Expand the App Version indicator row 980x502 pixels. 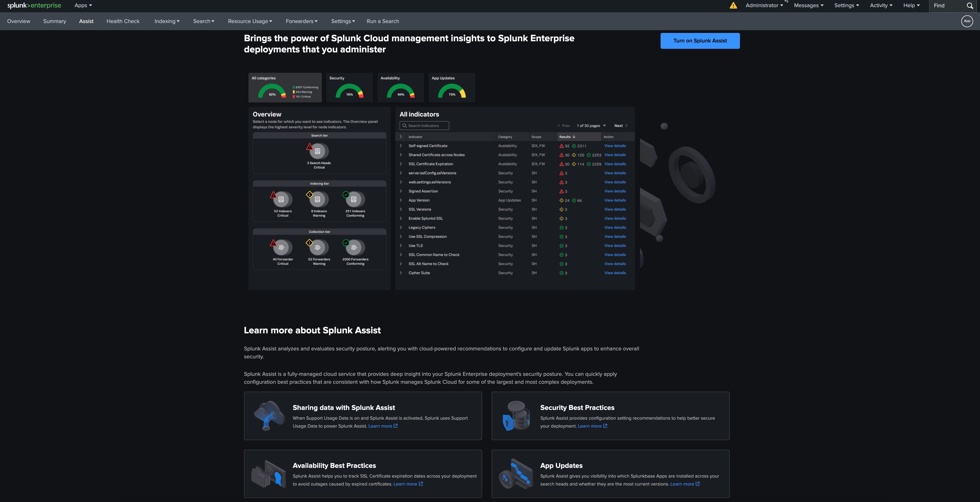(x=401, y=200)
